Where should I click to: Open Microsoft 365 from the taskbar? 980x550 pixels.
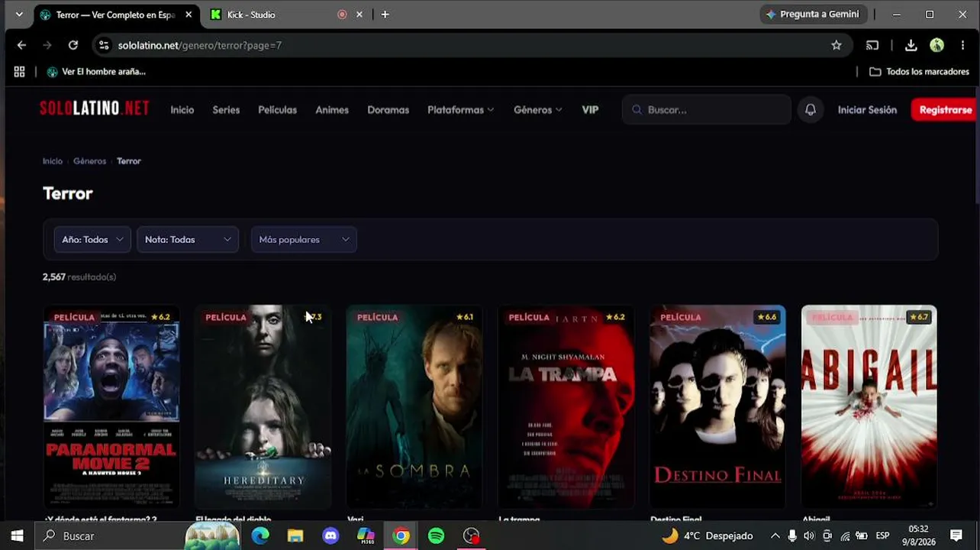[x=366, y=535]
